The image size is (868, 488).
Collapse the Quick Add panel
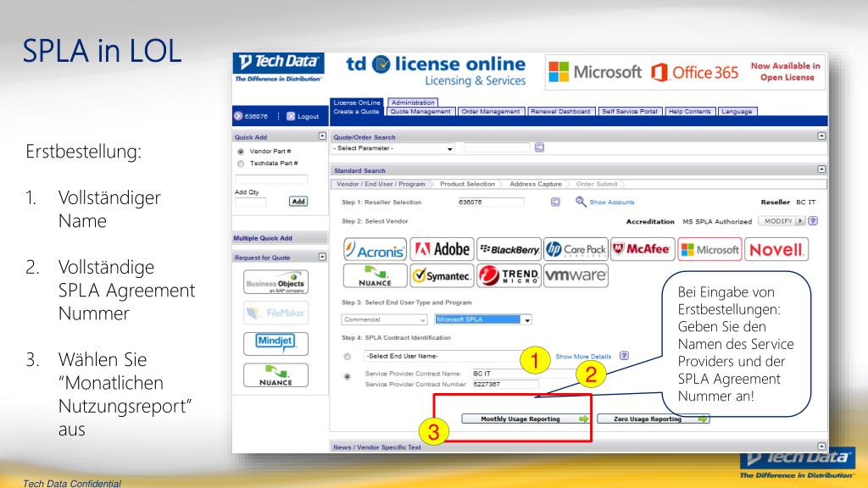point(322,136)
